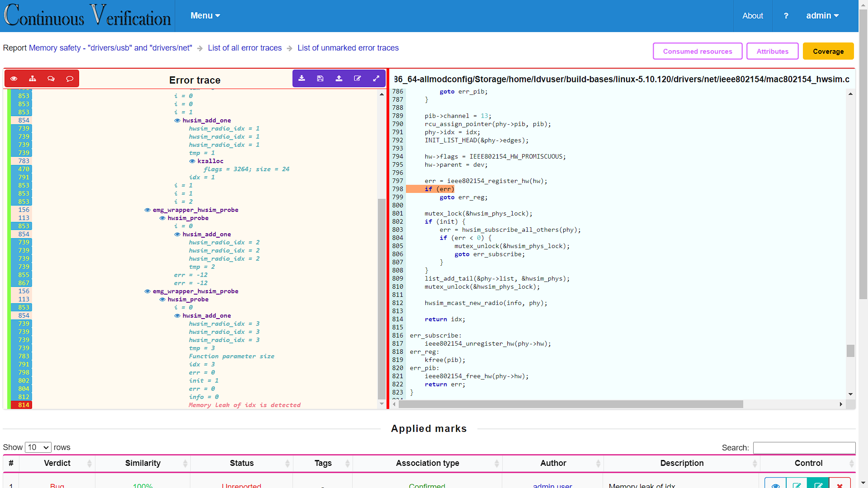Click the source code horizontal scrollbar
868x488 pixels.
tap(571, 404)
